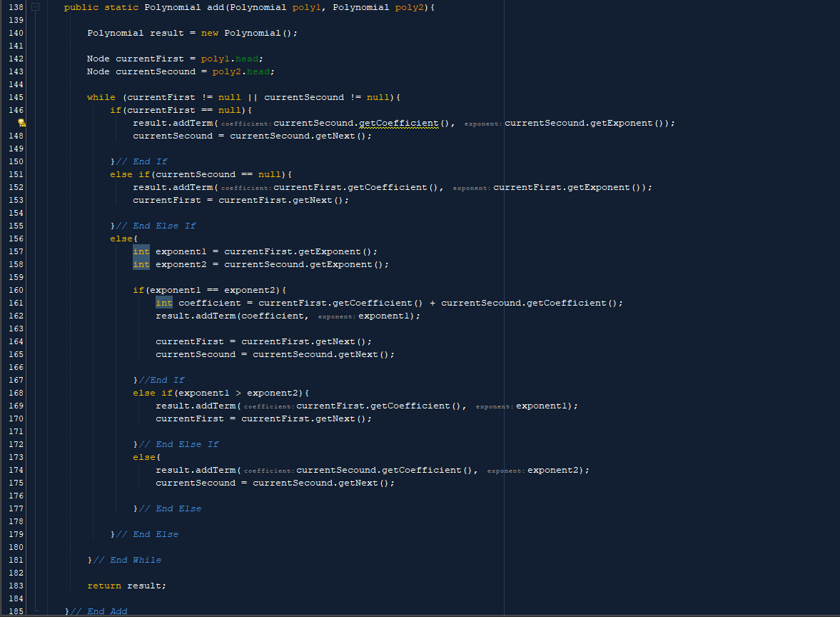Click the 'poly2' parameter in the method signature
Screen dimensions: 840x617
click(x=409, y=8)
